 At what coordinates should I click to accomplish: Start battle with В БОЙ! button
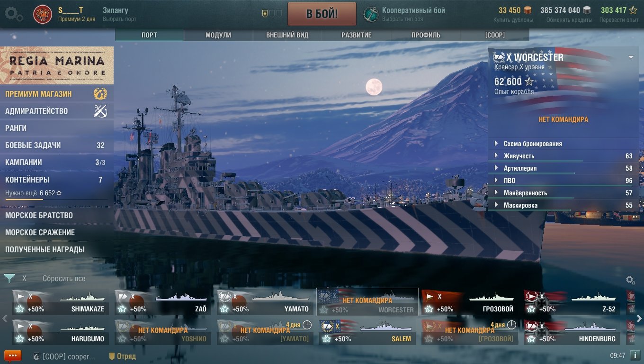(322, 14)
